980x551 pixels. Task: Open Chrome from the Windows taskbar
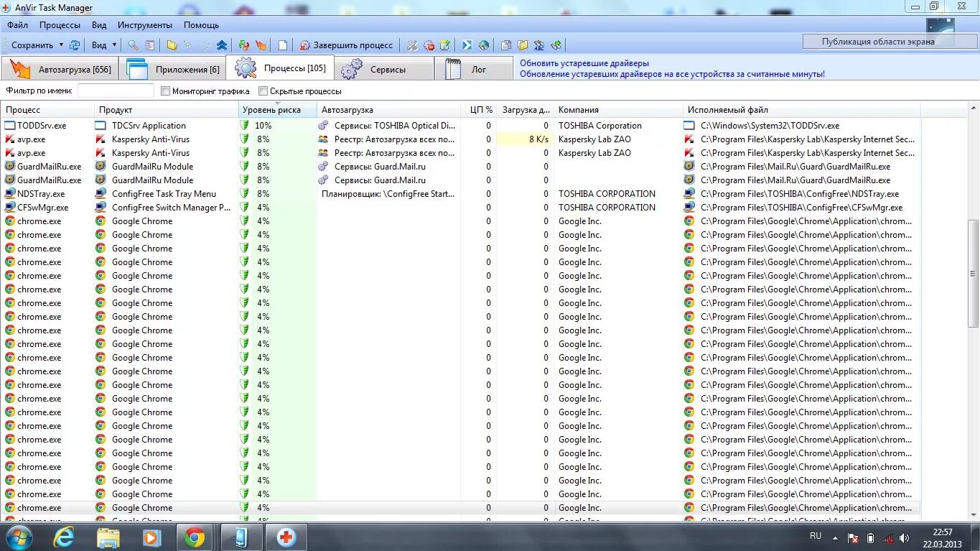pos(195,537)
